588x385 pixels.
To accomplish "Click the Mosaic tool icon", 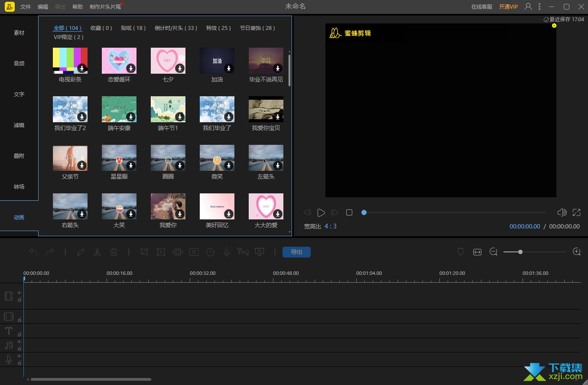I will click(177, 252).
